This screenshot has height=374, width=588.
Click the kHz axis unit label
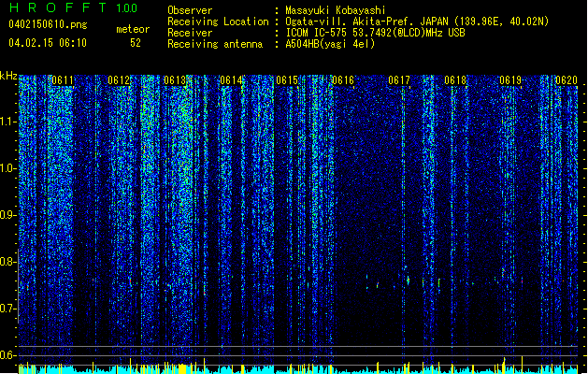[8, 76]
